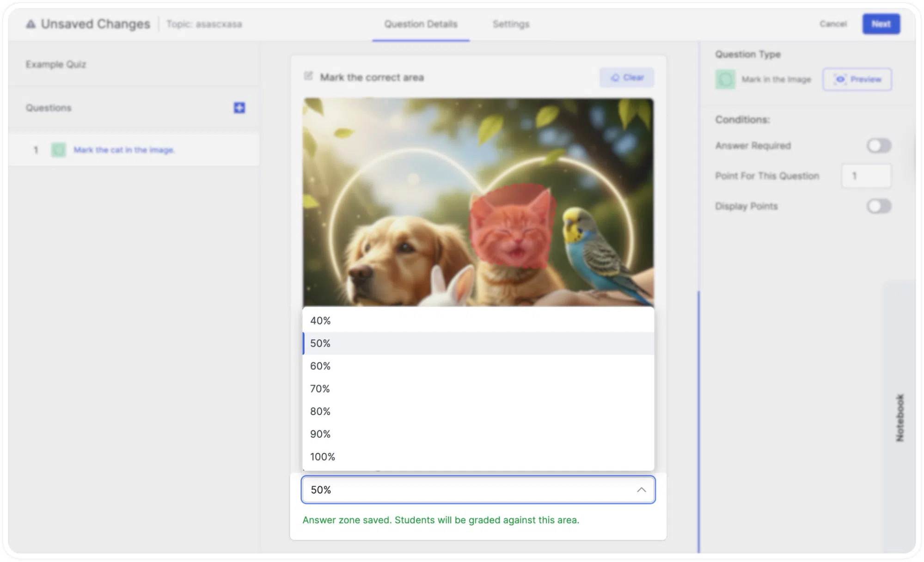
Task: Collapse the dropdown using the chevron arrow
Action: (x=641, y=489)
